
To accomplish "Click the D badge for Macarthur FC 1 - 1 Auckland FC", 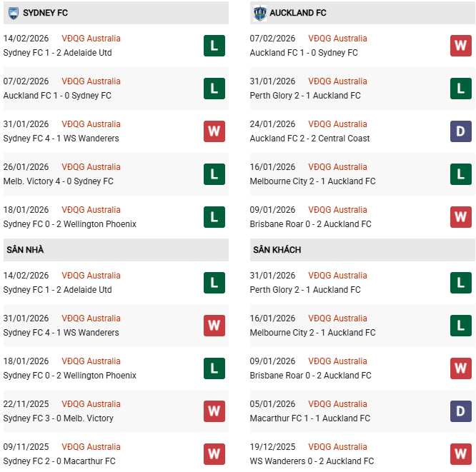I will pos(460,411).
